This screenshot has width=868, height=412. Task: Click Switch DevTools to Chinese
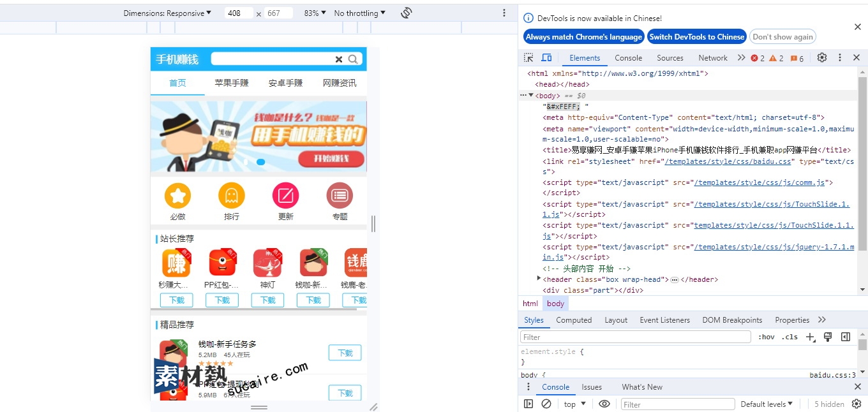click(x=697, y=37)
